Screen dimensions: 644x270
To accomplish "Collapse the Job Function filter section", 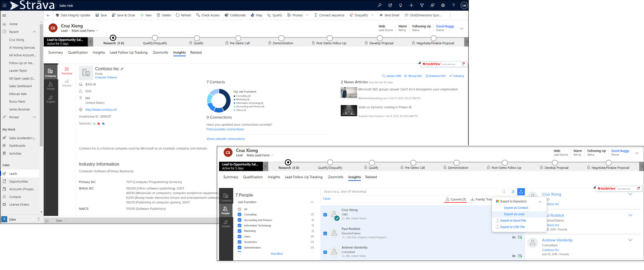I will click(x=312, y=202).
